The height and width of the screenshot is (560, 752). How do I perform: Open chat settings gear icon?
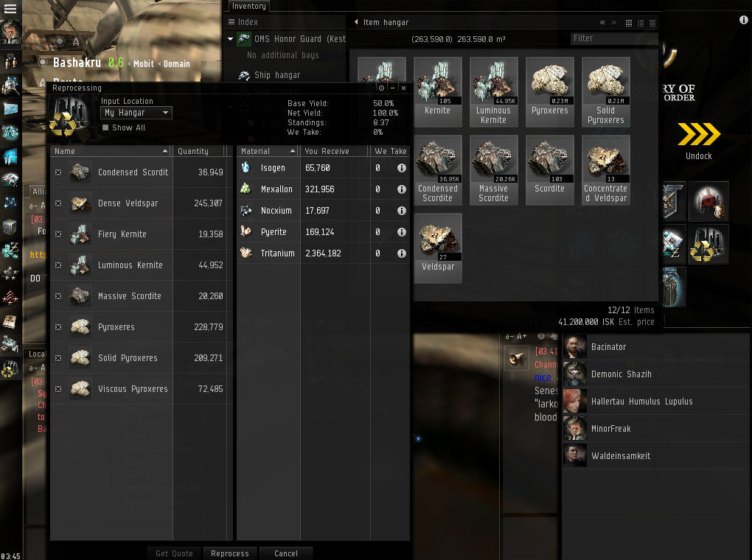tap(541, 337)
